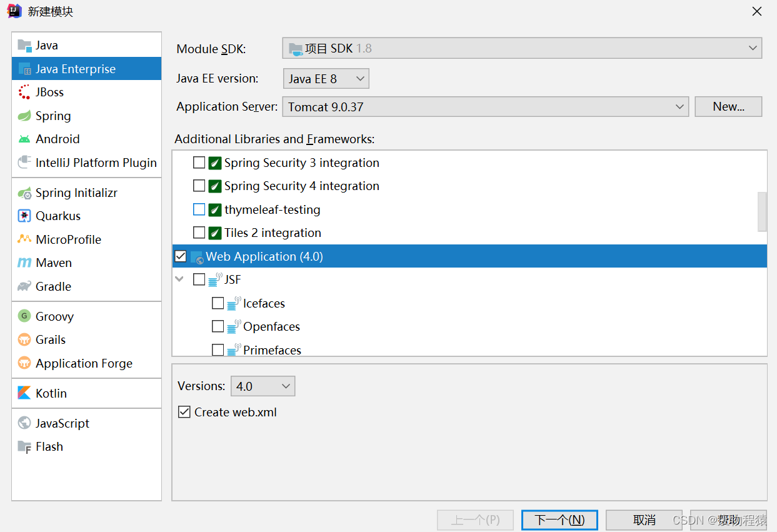Enable Spring Security 4 integration checkbox
This screenshot has height=532, width=777.
pos(199,186)
